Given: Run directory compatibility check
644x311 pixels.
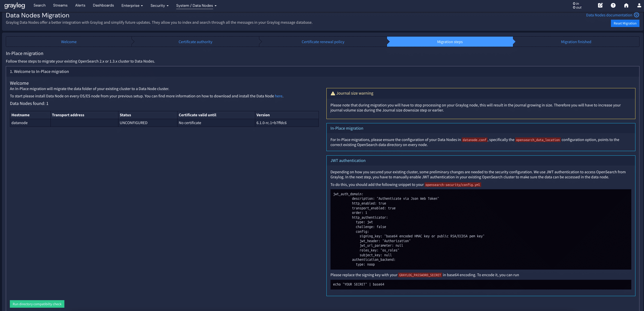Looking at the screenshot, I should tap(37, 304).
